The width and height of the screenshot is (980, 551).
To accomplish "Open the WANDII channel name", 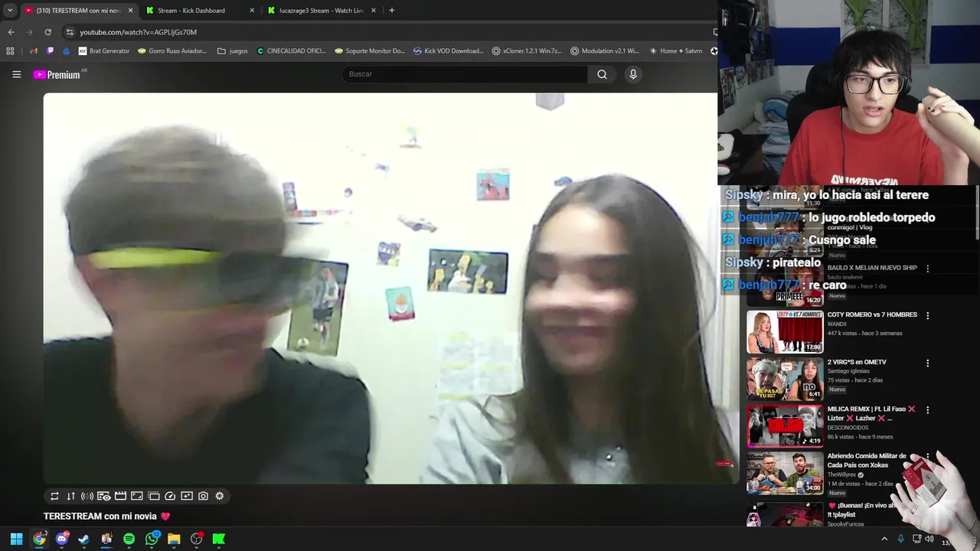I will click(838, 324).
